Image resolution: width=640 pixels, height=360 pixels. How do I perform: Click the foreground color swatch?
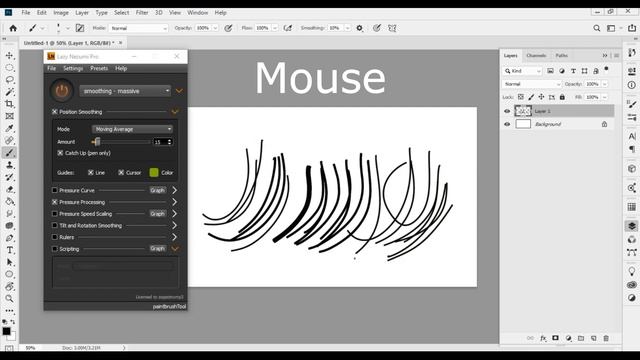(x=7, y=331)
